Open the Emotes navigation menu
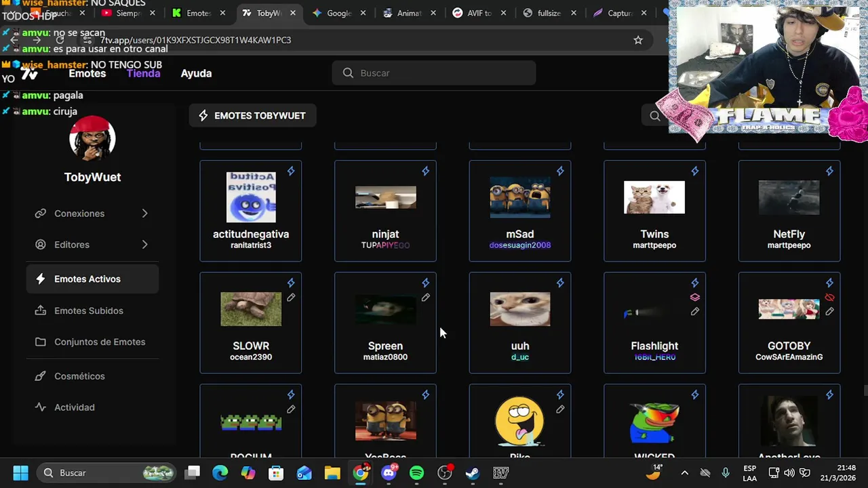 click(x=87, y=73)
